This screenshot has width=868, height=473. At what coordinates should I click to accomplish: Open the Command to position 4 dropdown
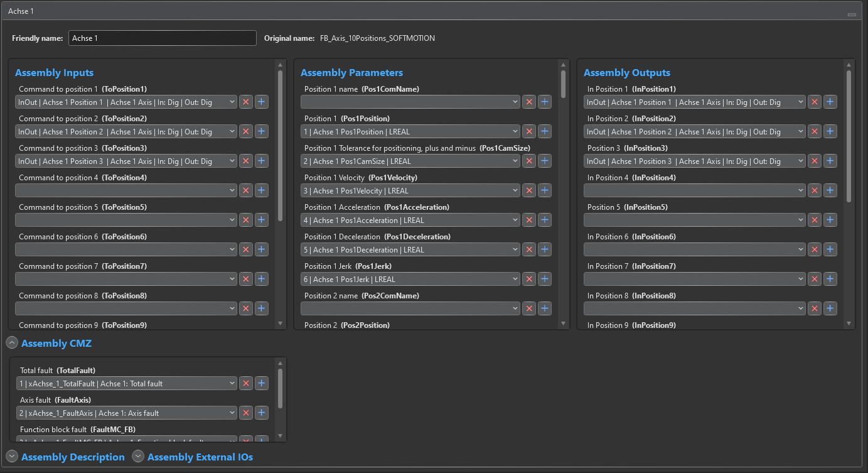[x=126, y=190]
